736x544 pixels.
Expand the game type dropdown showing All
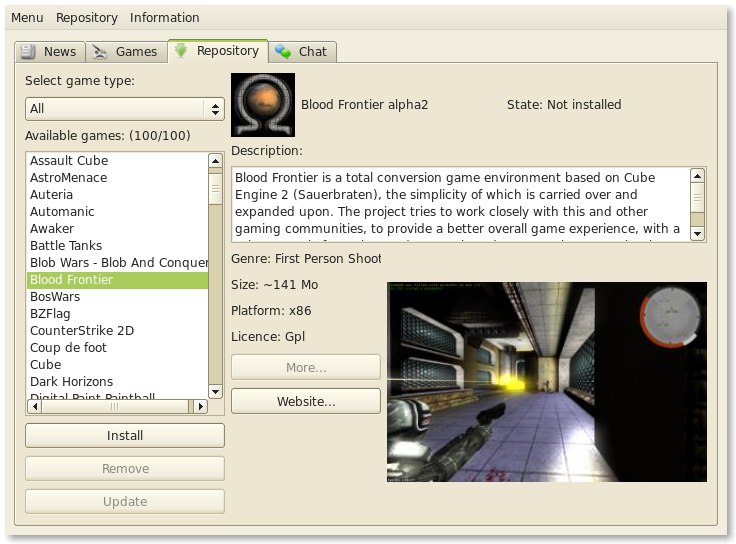(x=125, y=109)
